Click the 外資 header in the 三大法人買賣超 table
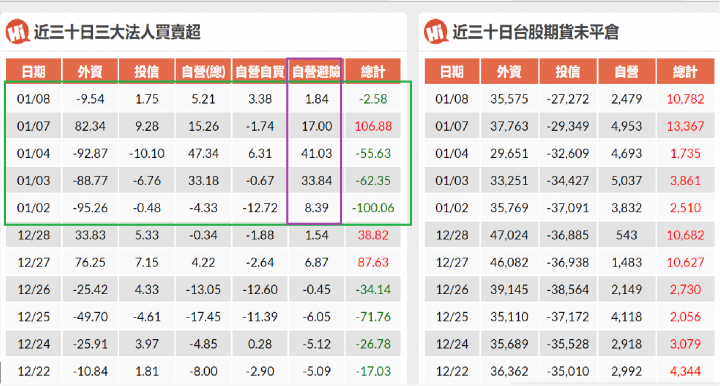 tap(90, 72)
